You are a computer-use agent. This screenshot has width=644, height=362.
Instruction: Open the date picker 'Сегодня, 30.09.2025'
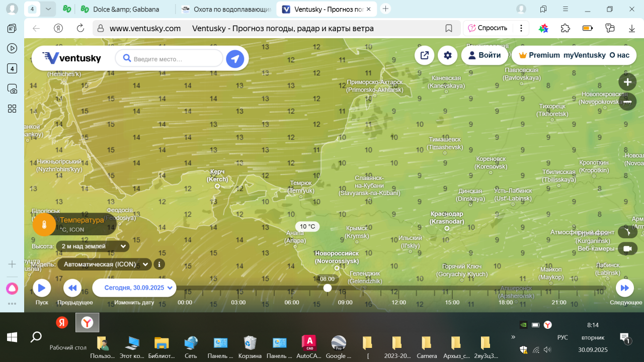click(134, 288)
